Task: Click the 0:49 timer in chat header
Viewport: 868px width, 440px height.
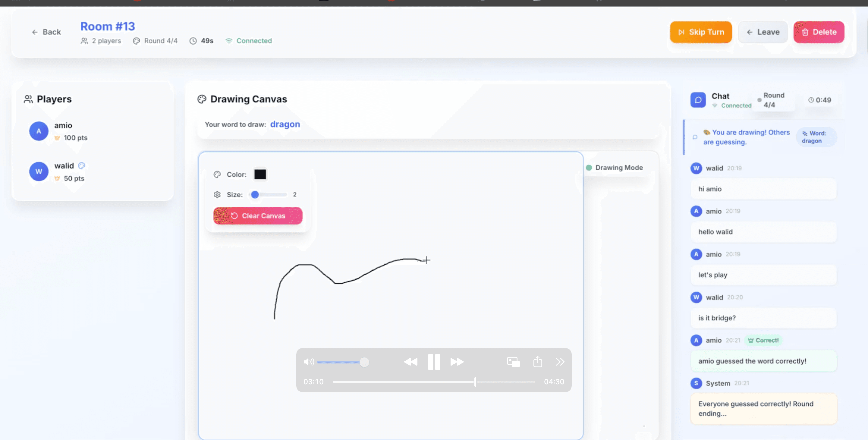Action: point(819,100)
